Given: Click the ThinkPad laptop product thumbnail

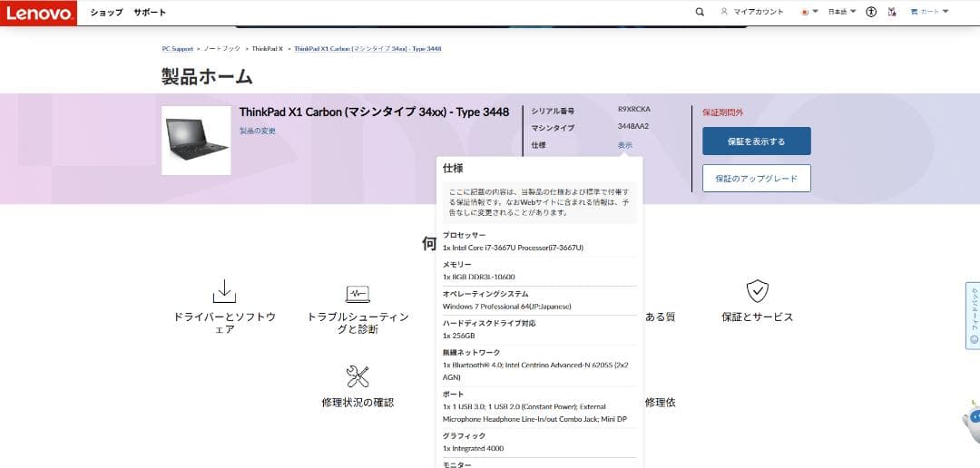Looking at the screenshot, I should tap(196, 140).
